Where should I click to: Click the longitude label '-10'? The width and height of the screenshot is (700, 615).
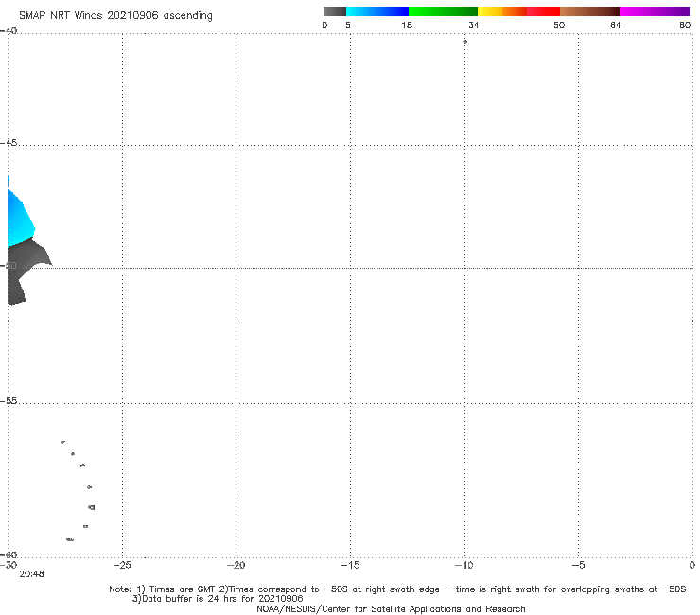tap(464, 565)
